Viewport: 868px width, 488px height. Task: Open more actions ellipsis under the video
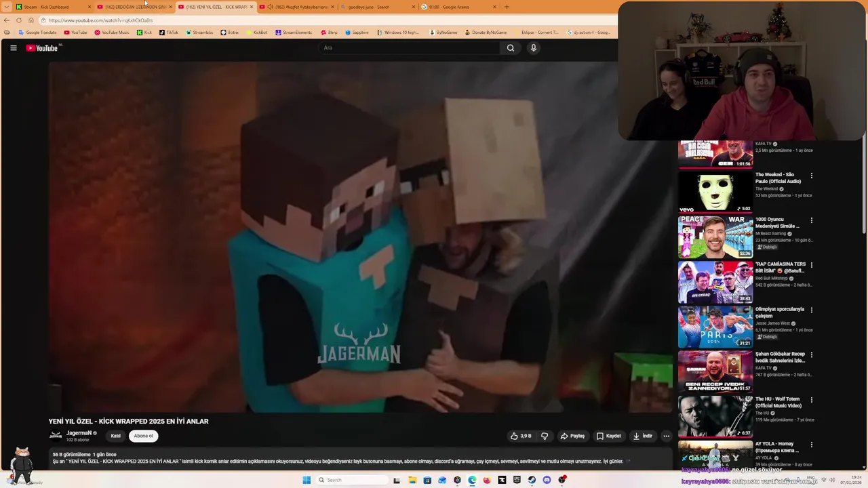pos(667,436)
